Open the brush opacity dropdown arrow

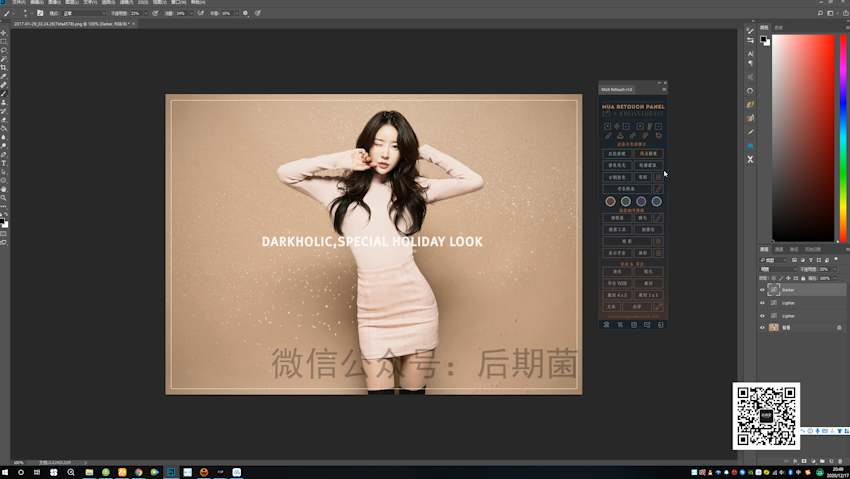(146, 13)
